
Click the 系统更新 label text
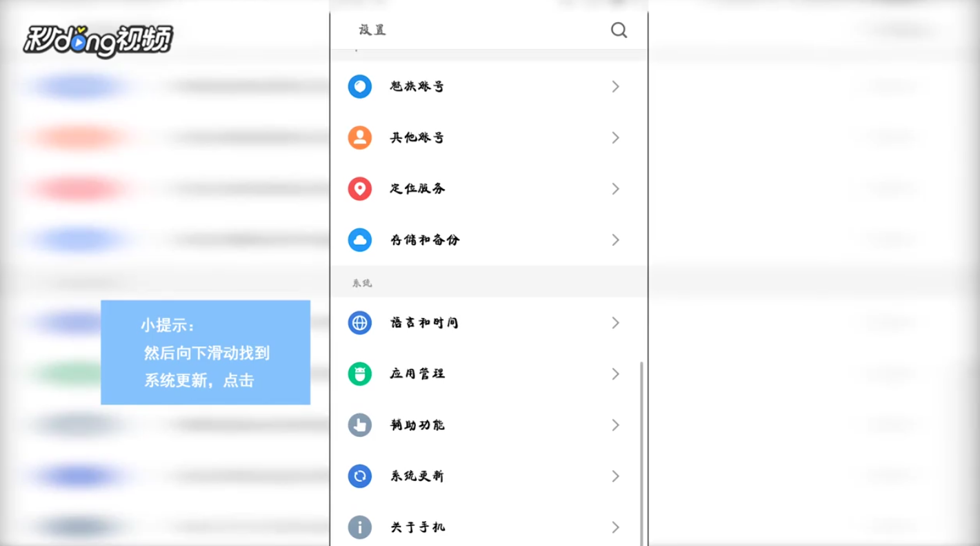[x=417, y=476]
